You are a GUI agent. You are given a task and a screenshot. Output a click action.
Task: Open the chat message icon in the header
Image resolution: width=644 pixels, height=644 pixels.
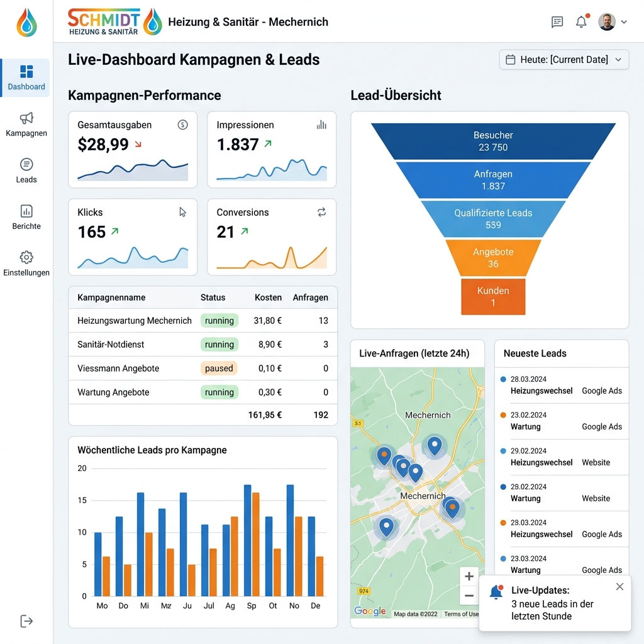coord(557,21)
